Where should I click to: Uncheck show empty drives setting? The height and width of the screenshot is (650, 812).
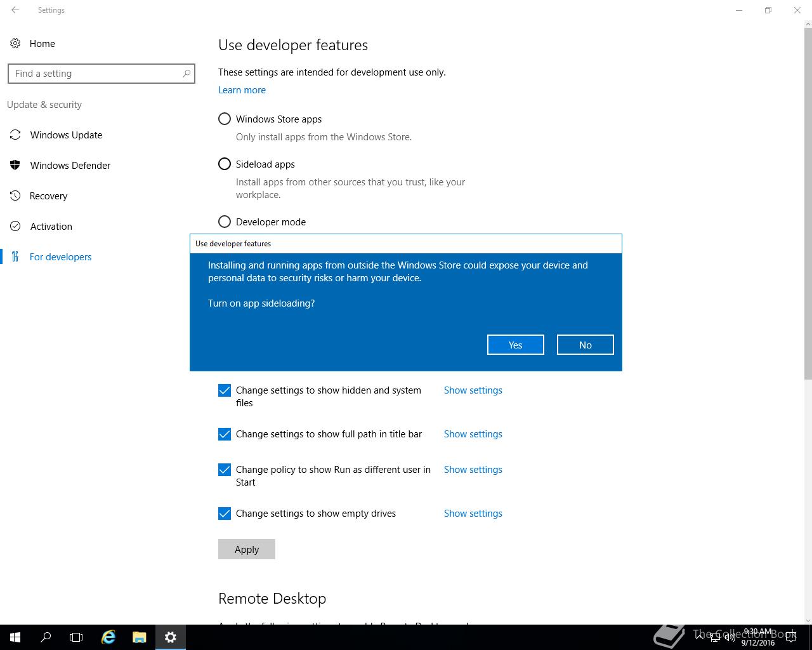(x=225, y=514)
